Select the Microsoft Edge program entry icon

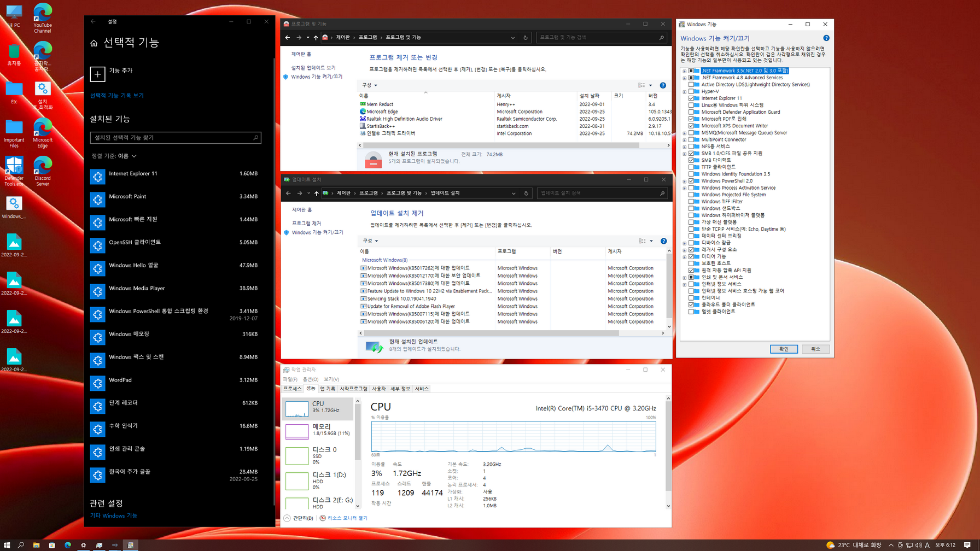click(363, 112)
